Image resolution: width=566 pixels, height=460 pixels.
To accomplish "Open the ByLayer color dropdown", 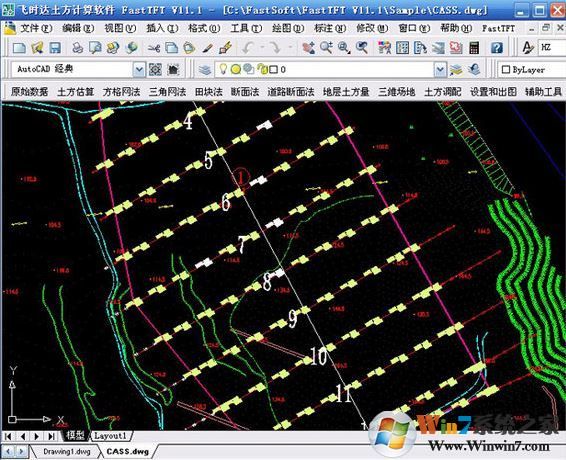I will [531, 70].
